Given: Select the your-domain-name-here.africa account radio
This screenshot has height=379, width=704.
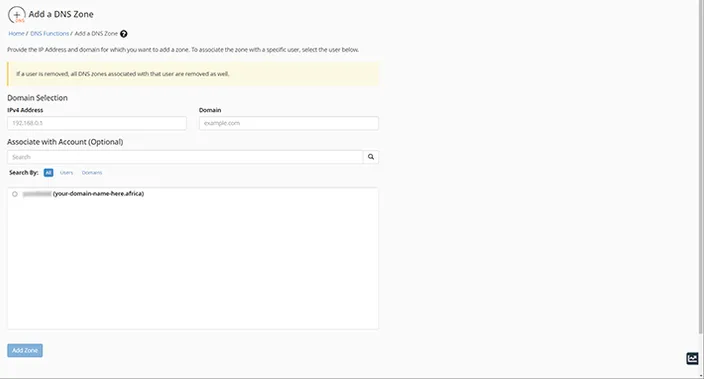Looking at the screenshot, I should (15, 194).
